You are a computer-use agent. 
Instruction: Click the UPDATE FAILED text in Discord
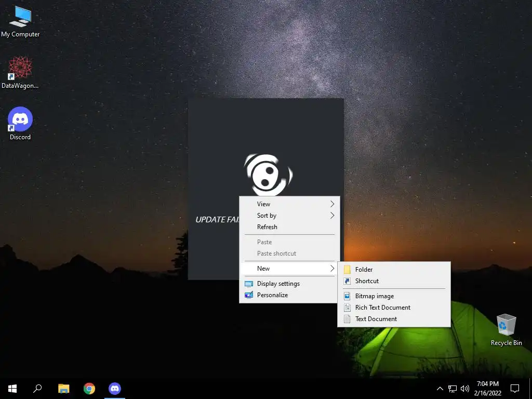(217, 220)
